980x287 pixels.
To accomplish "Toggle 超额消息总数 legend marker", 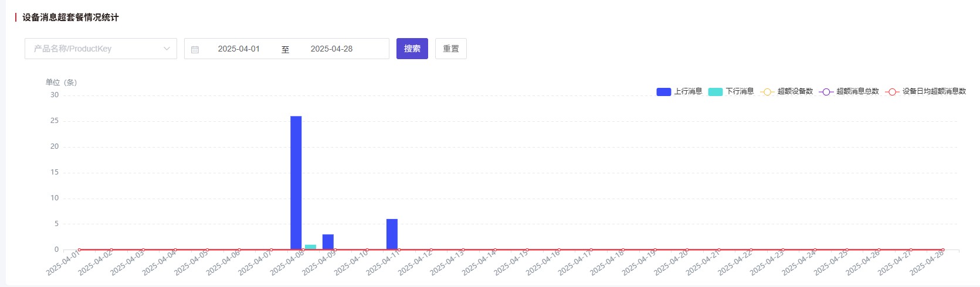I will point(826,92).
